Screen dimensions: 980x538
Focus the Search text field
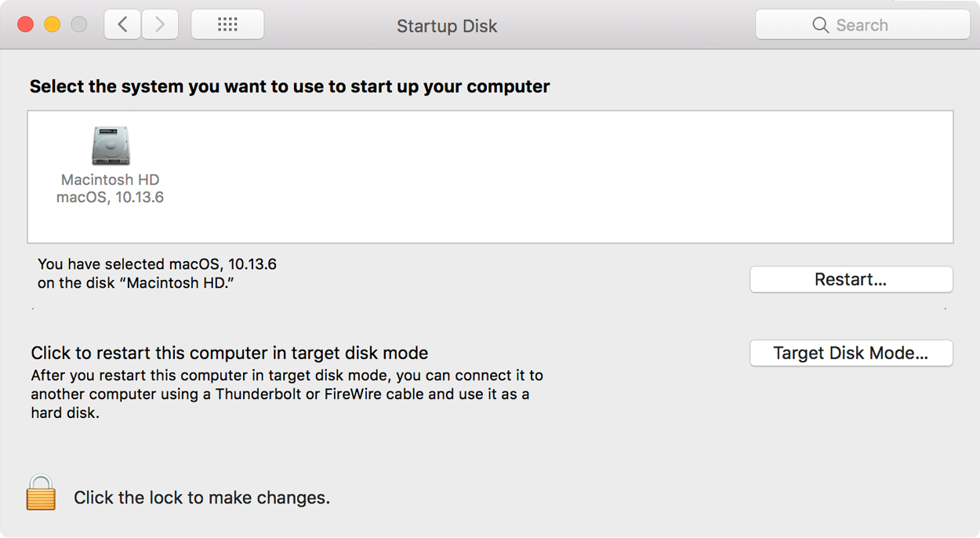tap(862, 25)
